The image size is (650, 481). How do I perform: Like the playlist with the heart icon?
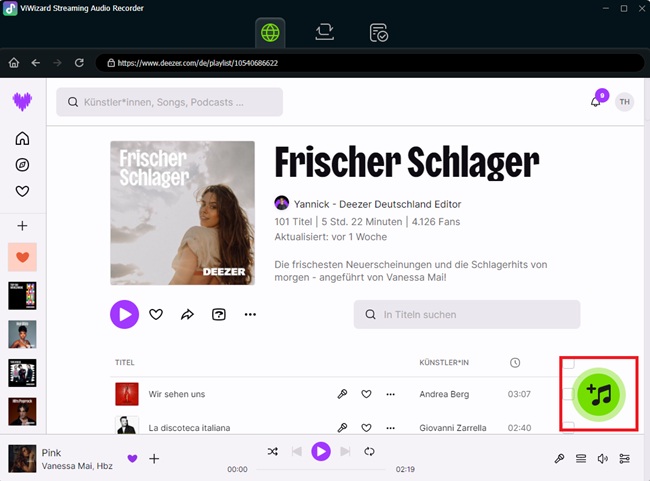(x=156, y=314)
